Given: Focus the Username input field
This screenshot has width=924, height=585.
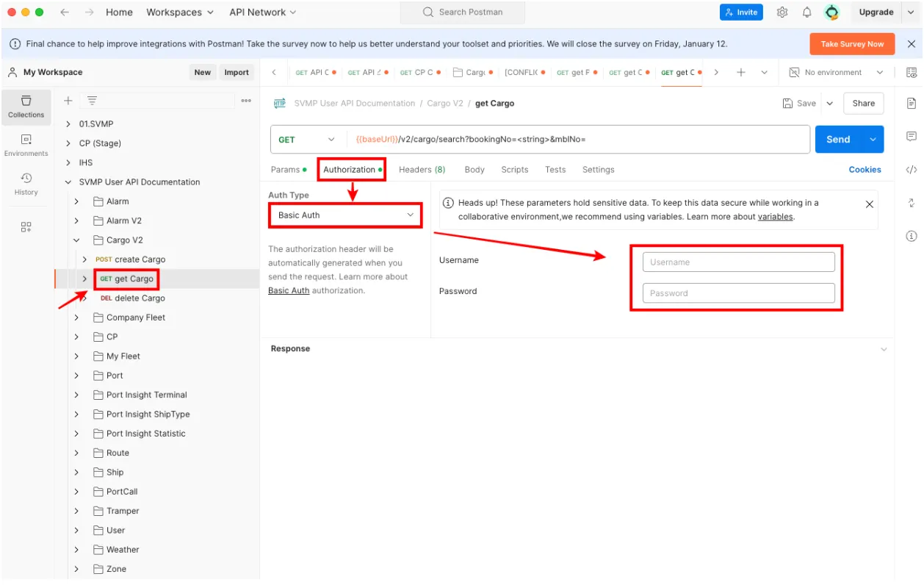Looking at the screenshot, I should click(x=738, y=262).
